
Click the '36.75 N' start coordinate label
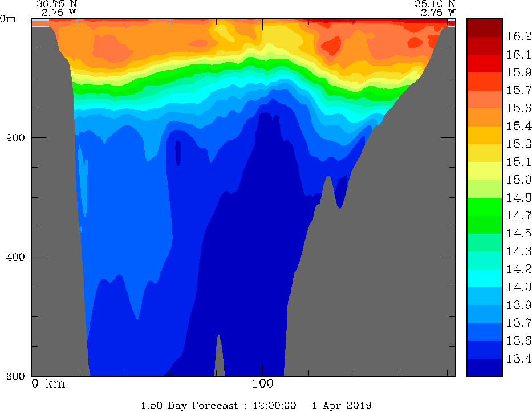[56, 3]
